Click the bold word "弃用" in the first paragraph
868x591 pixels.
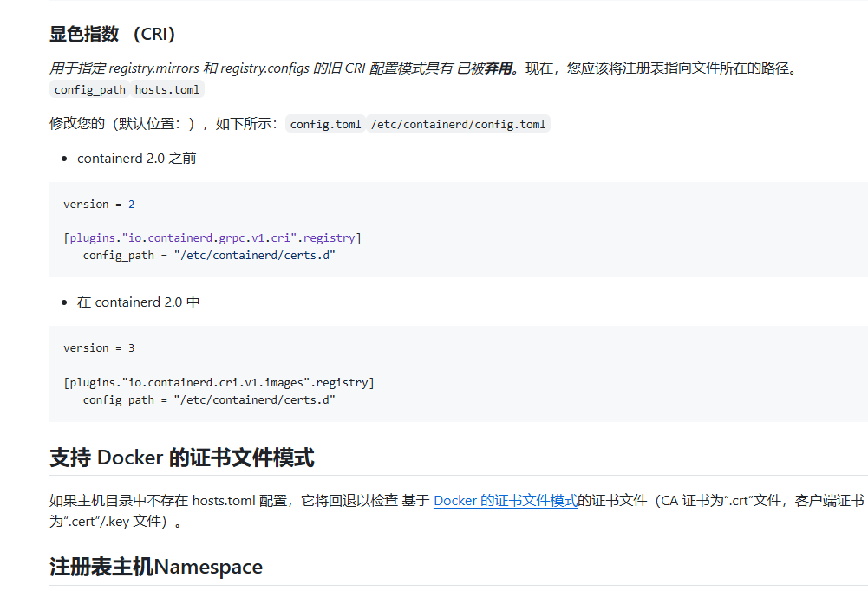(x=498, y=68)
